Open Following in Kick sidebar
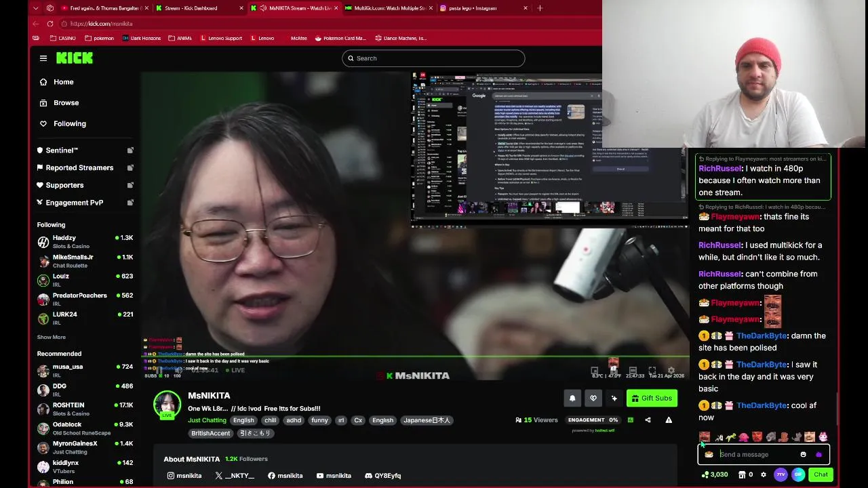 pyautogui.click(x=85, y=124)
